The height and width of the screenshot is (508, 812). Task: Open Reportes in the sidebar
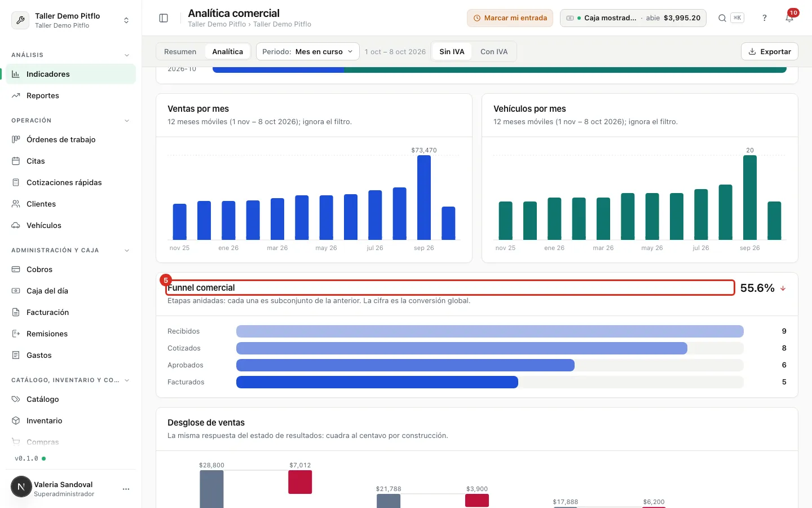[x=70, y=95]
